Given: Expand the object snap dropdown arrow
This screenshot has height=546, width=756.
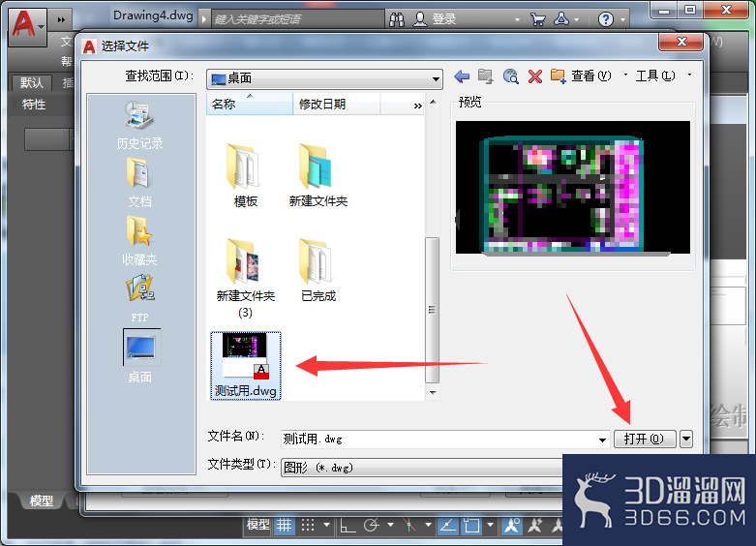Looking at the screenshot, I should pos(491,525).
